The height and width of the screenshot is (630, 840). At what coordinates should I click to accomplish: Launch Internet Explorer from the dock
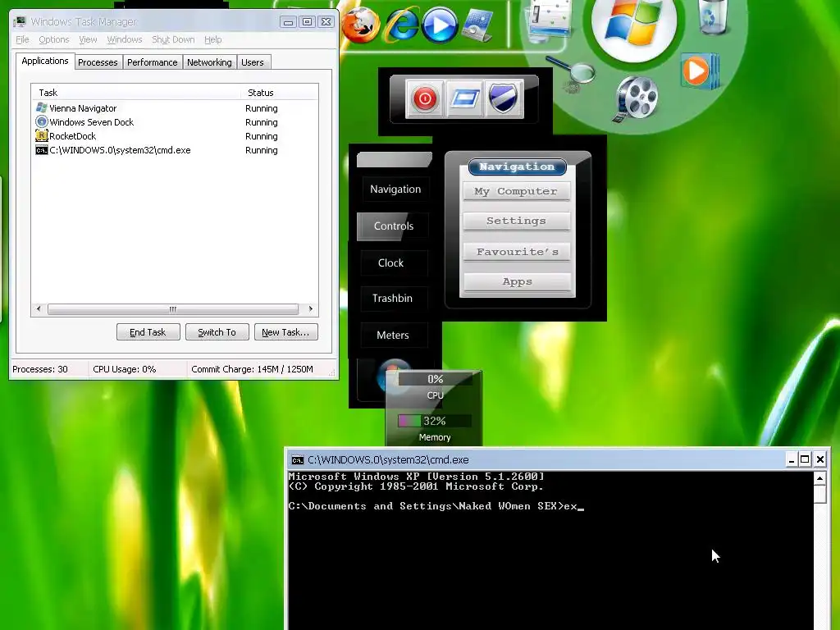[x=400, y=24]
